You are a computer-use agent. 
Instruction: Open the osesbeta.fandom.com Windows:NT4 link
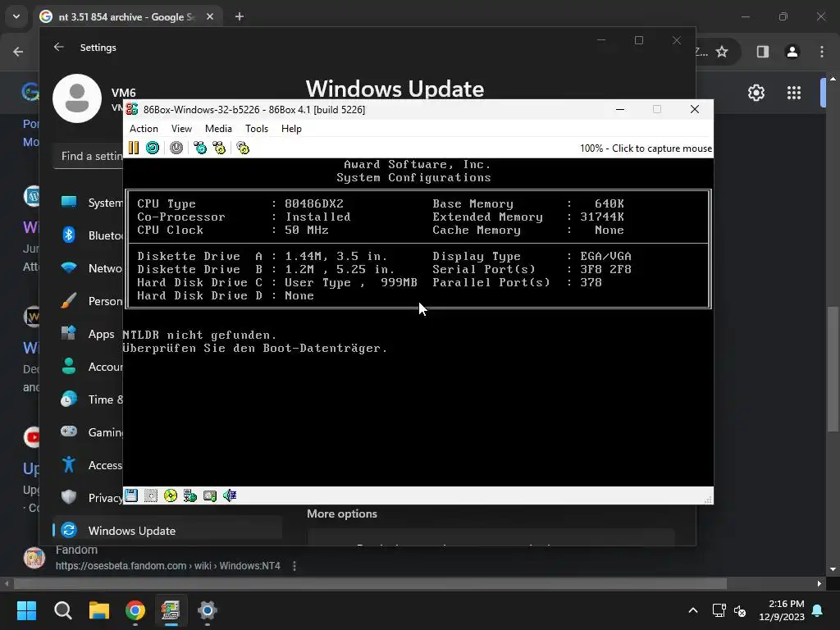(x=167, y=566)
